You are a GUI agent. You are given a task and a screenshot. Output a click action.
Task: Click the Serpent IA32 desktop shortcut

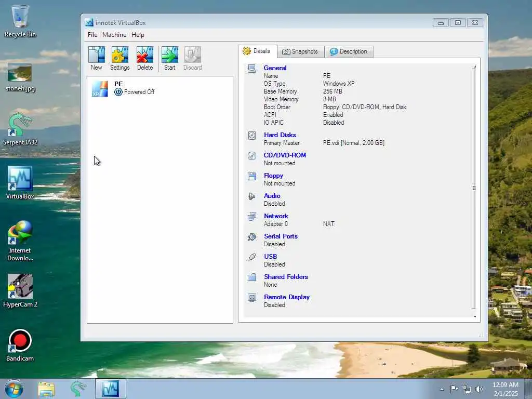tap(20, 129)
